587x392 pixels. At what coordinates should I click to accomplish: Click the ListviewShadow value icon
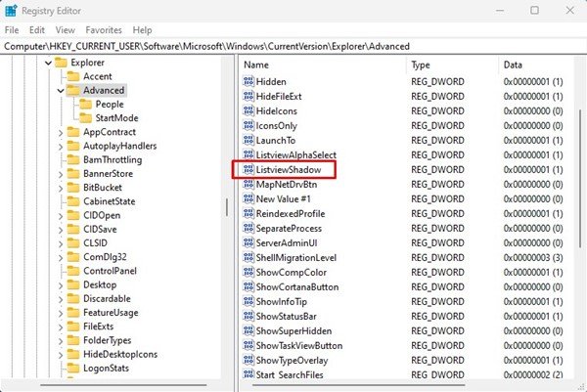tap(248, 169)
